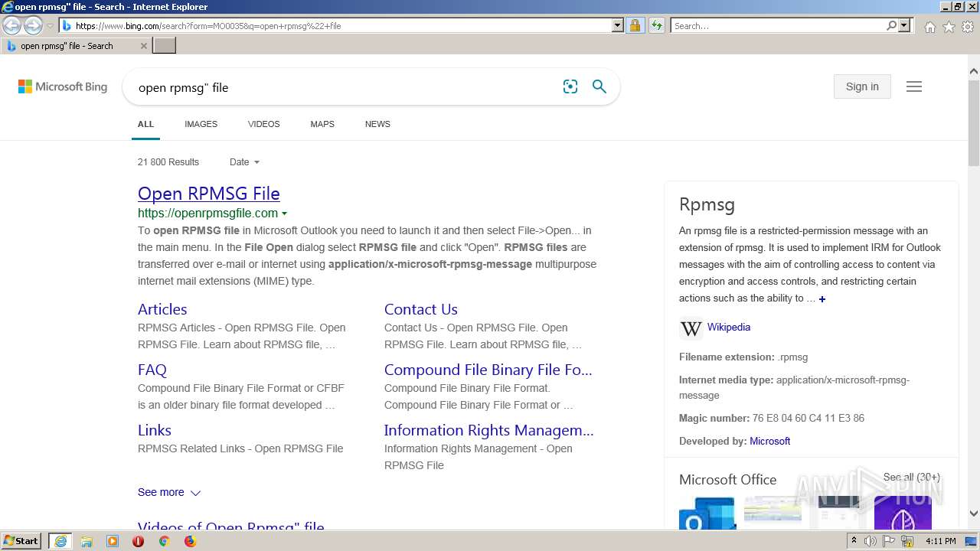Open the red Opera icon in taskbar

[139, 541]
